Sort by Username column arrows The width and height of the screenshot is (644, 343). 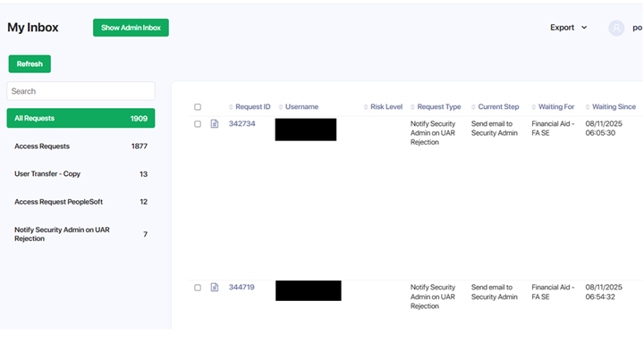tap(281, 107)
